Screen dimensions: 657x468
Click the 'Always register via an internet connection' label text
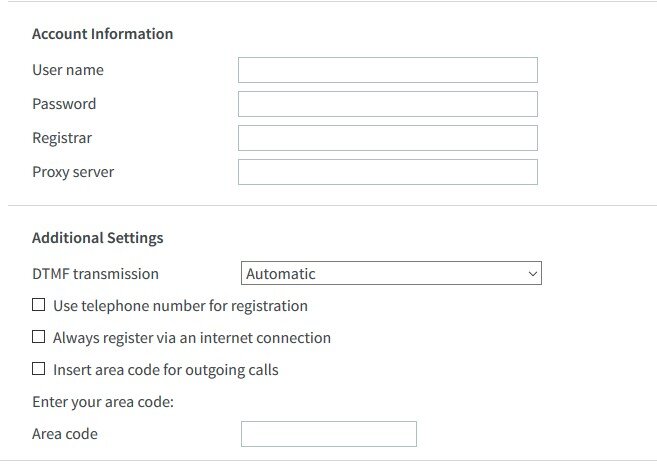(191, 338)
